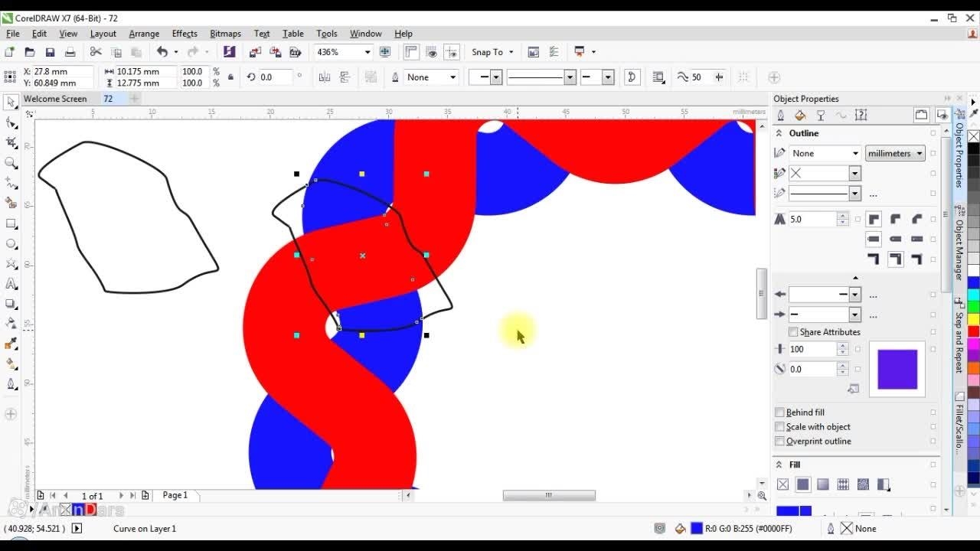This screenshot has width=980, height=551.
Task: Tick the Share Attributes checkbox
Action: click(793, 332)
